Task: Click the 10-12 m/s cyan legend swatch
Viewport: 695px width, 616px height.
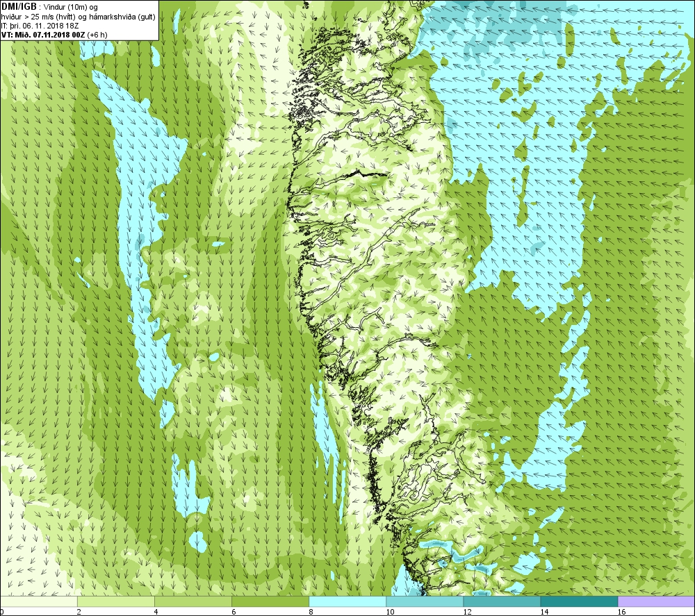Action: pos(425,601)
